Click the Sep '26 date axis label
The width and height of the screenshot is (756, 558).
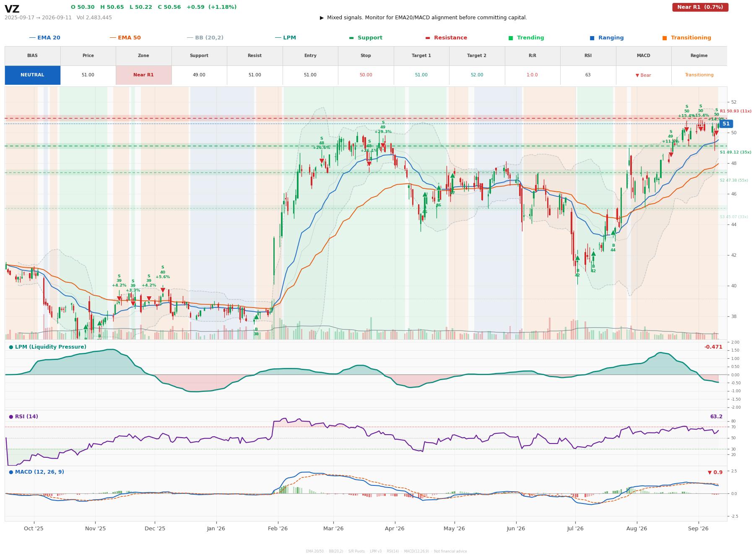click(x=698, y=528)
